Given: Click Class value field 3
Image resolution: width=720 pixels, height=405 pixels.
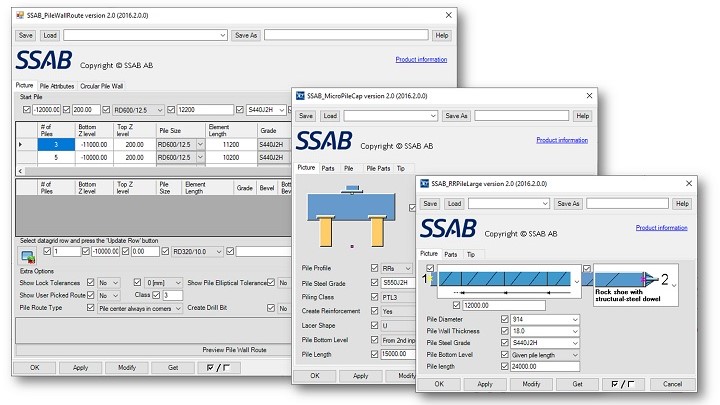Looking at the screenshot, I should (173, 295).
